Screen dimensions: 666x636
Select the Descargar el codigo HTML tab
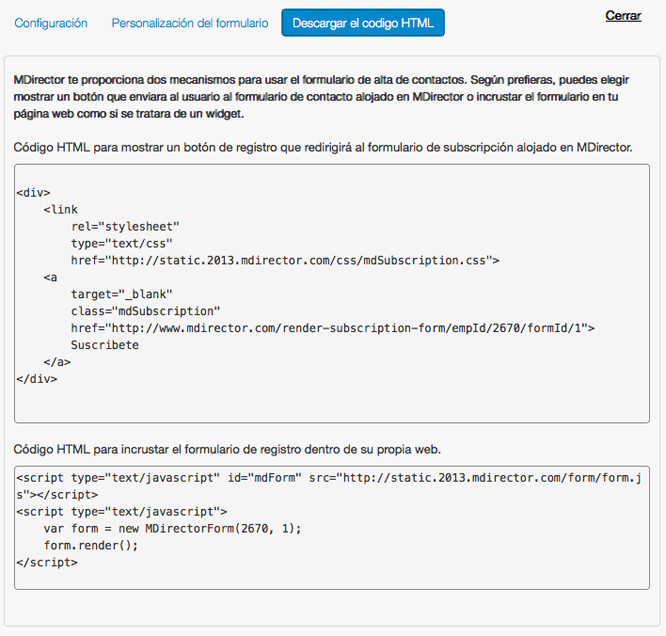[362, 23]
